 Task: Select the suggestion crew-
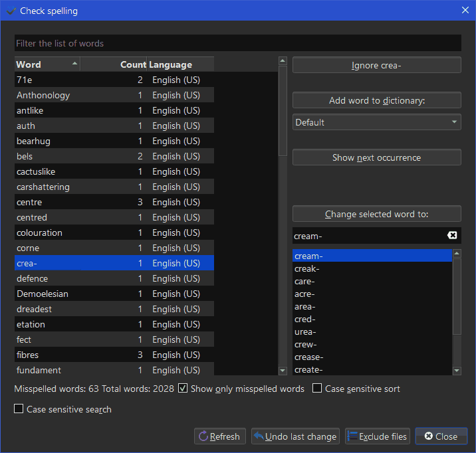(x=372, y=345)
